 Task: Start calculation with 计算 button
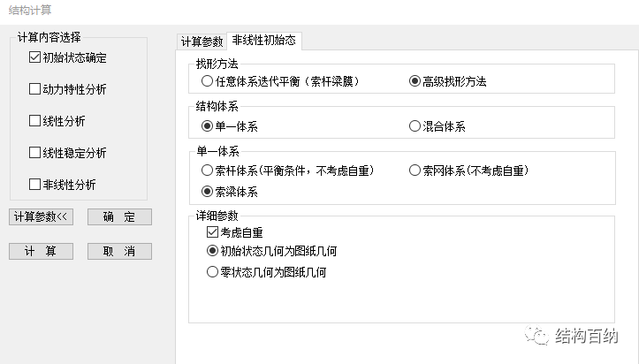[x=42, y=251]
